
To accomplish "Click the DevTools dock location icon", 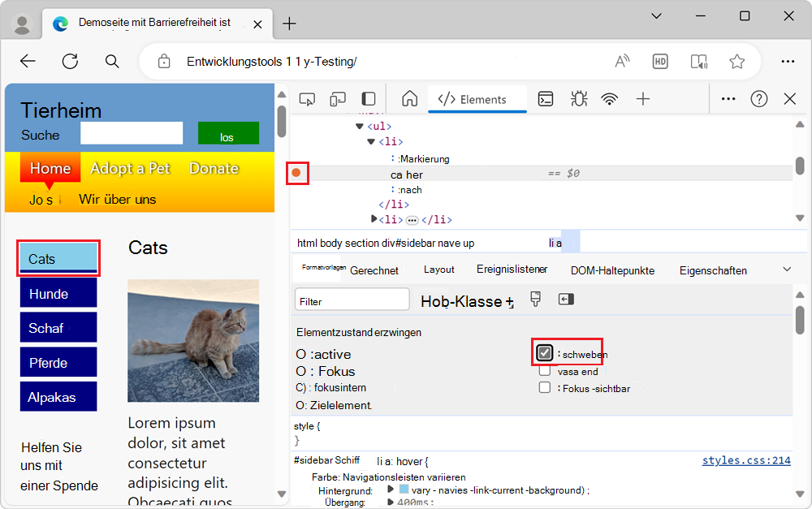I will point(368,97).
